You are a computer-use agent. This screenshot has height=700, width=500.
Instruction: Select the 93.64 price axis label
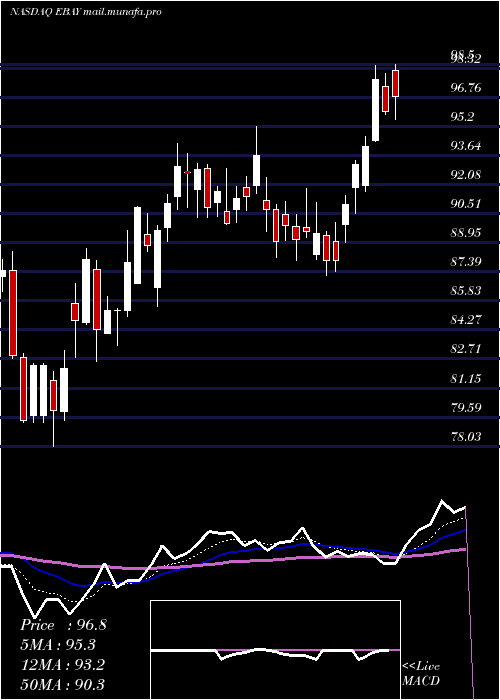point(466,146)
